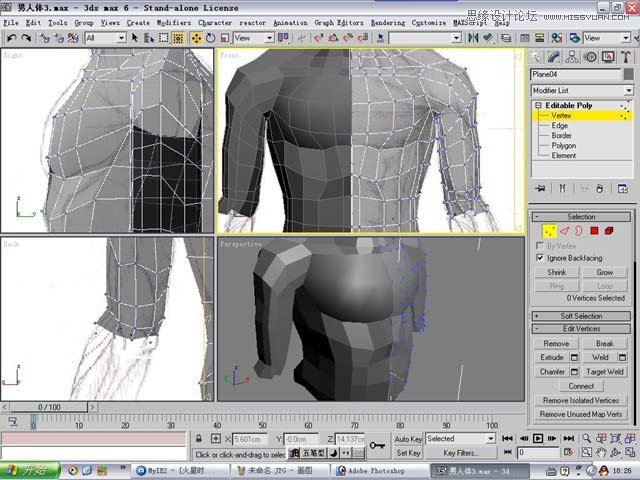Toggle window/crossing selection mode

[178, 38]
